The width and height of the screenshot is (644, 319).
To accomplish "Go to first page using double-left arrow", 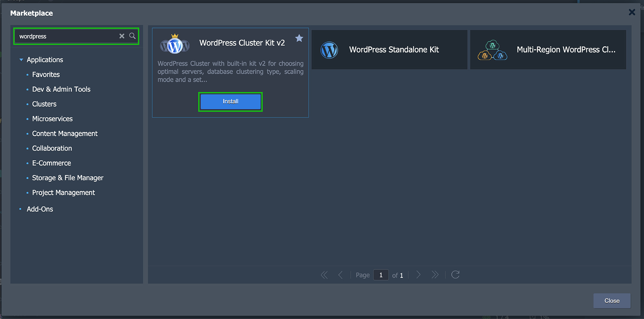I will pos(324,275).
